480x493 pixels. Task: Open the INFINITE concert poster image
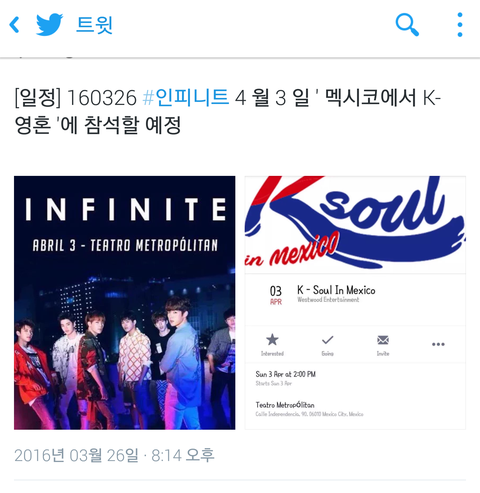125,303
